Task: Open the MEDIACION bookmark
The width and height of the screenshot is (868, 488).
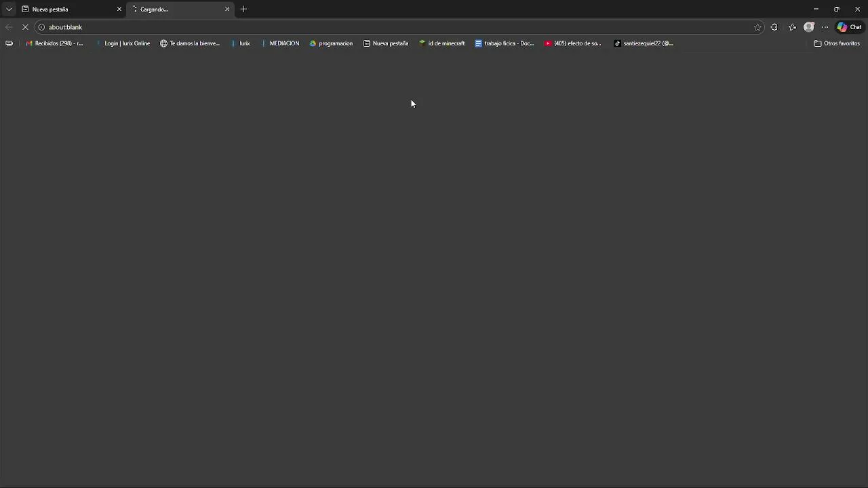Action: 280,43
